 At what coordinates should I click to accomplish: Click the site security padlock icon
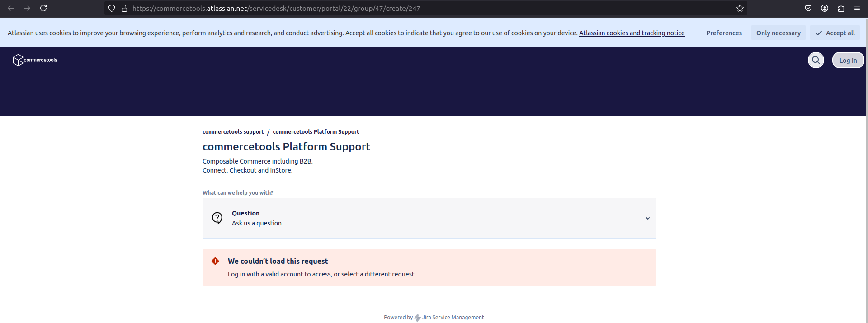124,8
